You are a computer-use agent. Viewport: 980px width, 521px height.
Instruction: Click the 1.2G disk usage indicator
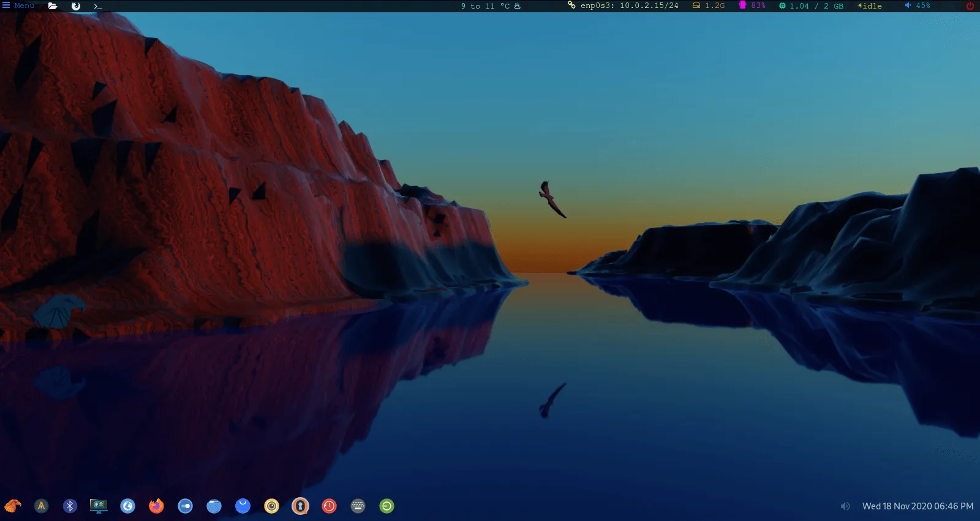click(709, 6)
